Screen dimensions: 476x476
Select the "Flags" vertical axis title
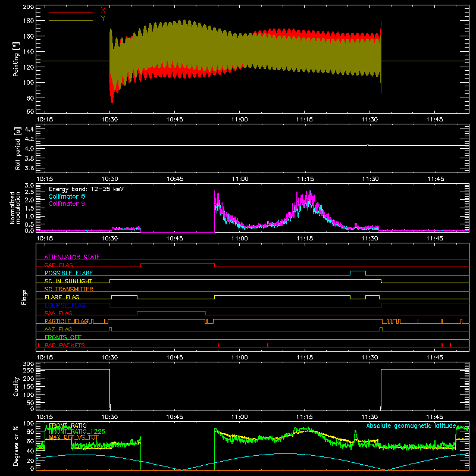click(24, 297)
